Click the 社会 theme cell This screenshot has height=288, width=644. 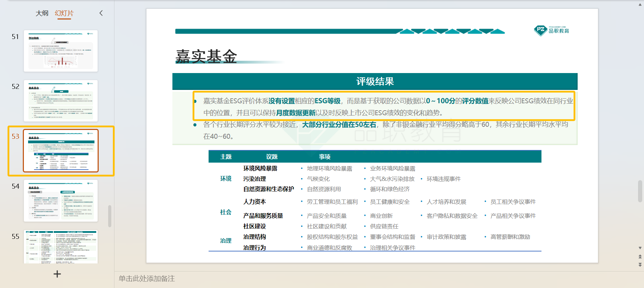coord(226,212)
